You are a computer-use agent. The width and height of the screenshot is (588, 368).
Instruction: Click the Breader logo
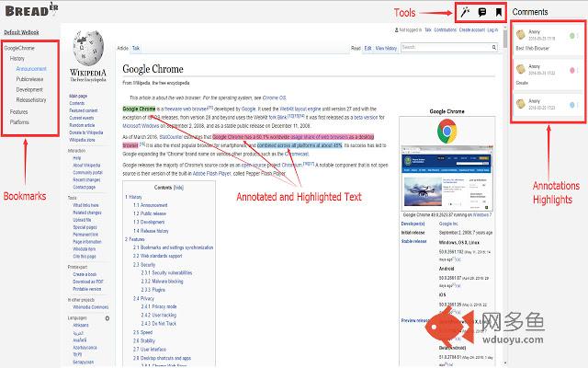[x=32, y=10]
